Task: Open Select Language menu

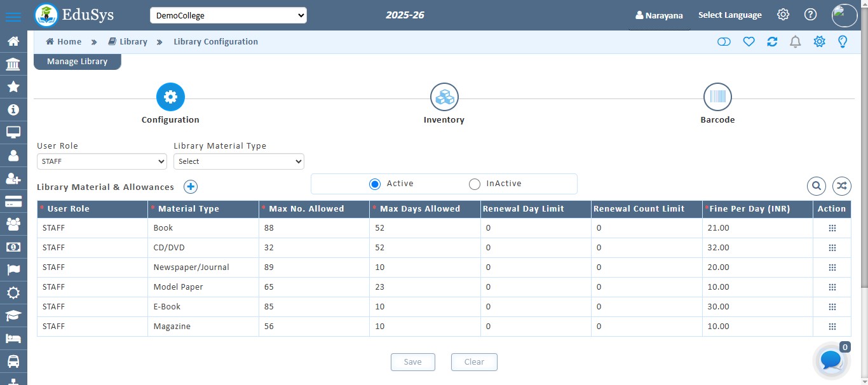Action: 729,15
